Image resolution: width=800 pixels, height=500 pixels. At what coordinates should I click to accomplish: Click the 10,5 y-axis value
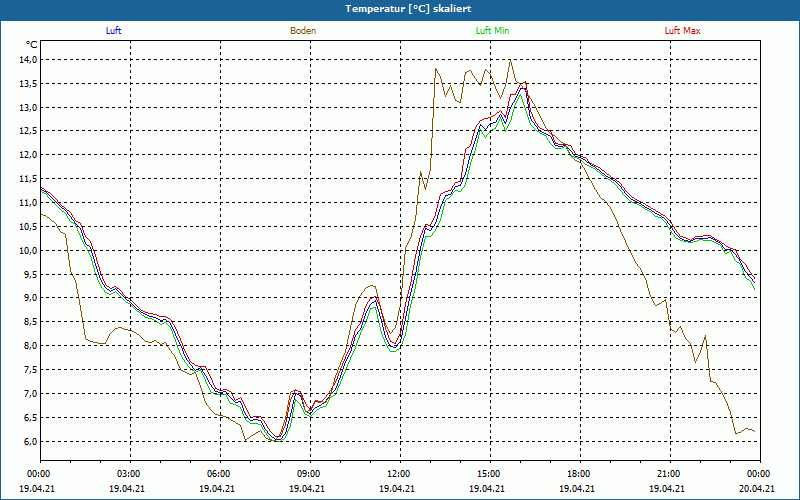point(29,227)
